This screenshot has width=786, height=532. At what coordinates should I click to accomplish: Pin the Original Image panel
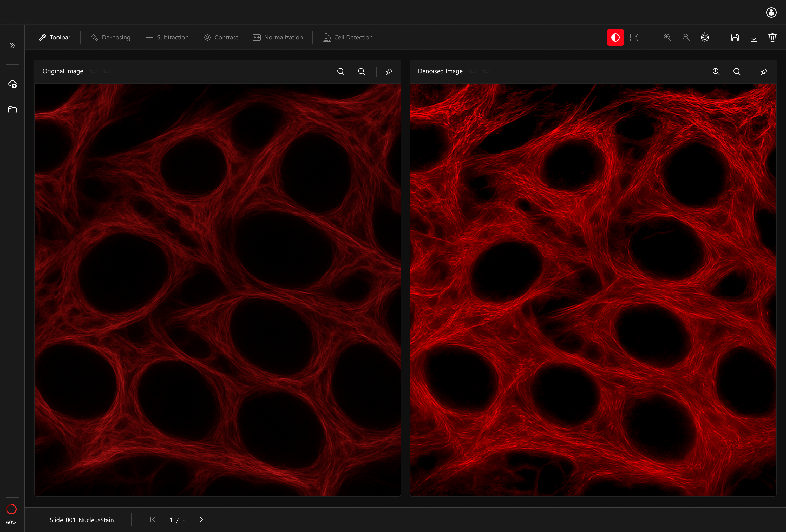tap(388, 72)
